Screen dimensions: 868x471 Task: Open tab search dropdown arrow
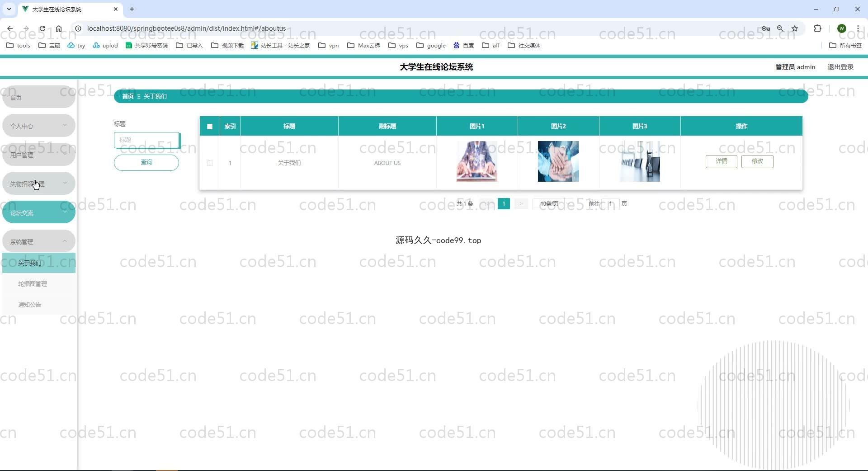point(9,9)
